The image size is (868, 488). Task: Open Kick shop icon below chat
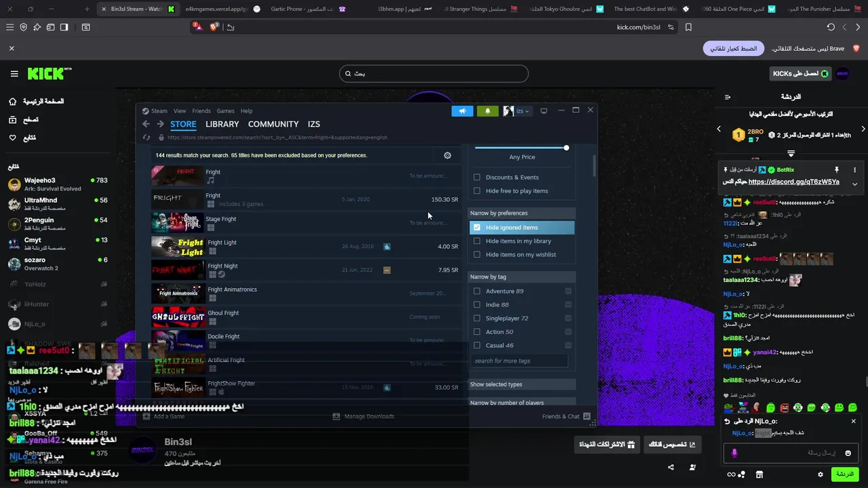(x=759, y=474)
